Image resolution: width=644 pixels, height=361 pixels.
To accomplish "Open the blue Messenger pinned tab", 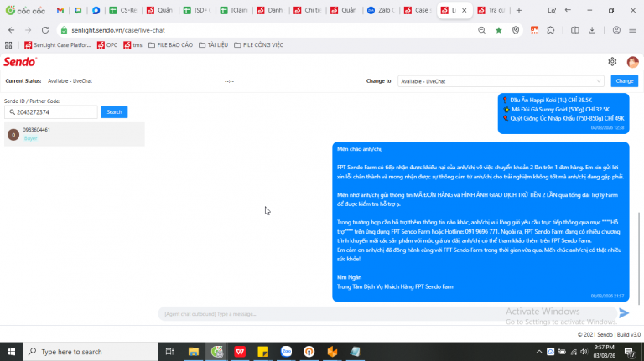I will [96, 10].
